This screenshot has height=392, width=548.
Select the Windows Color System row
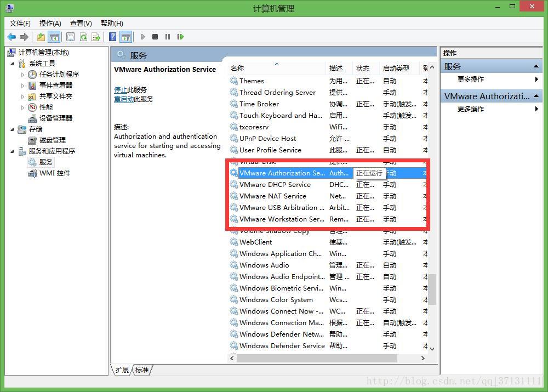pyautogui.click(x=328, y=300)
